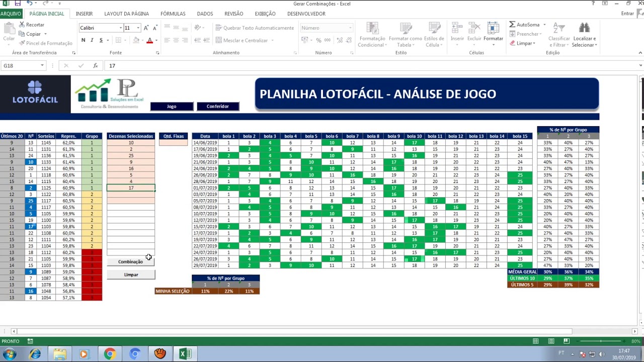Switch to Page Layout view icon
Screen dimensions: 644x362
[551, 341]
